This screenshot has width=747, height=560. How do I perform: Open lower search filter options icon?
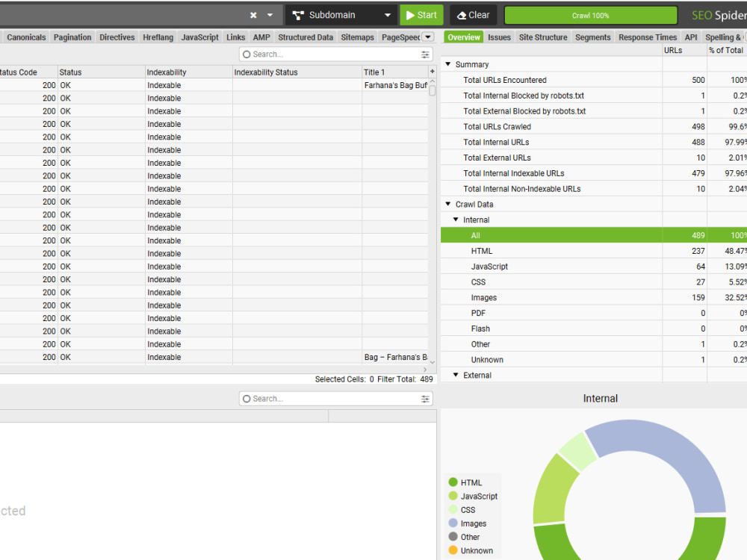[425, 399]
